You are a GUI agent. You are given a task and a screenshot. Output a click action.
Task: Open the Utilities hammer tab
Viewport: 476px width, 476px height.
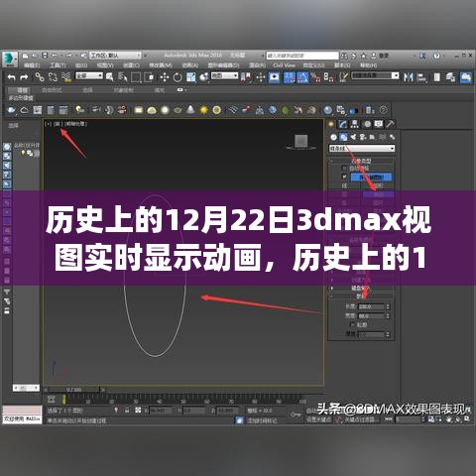391,124
